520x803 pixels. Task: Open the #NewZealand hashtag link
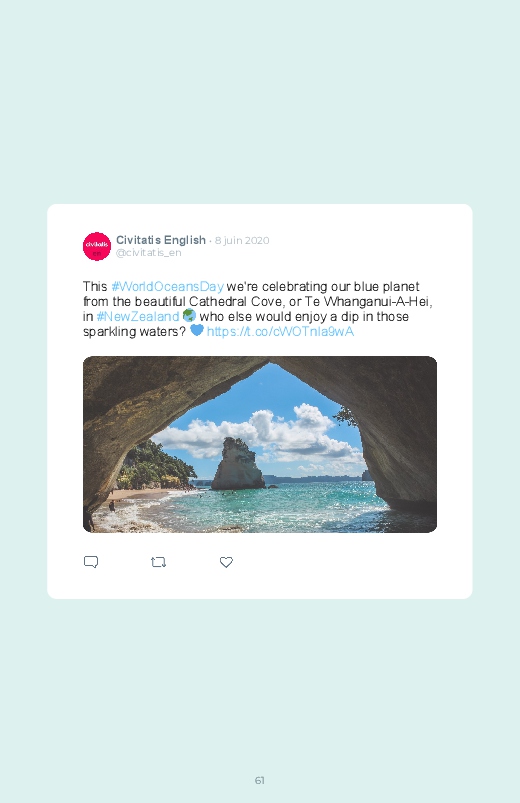pos(138,316)
